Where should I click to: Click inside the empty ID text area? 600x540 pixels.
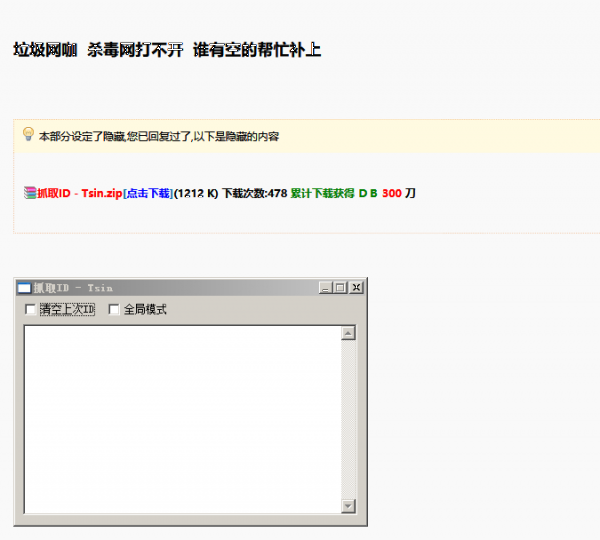[183, 420]
